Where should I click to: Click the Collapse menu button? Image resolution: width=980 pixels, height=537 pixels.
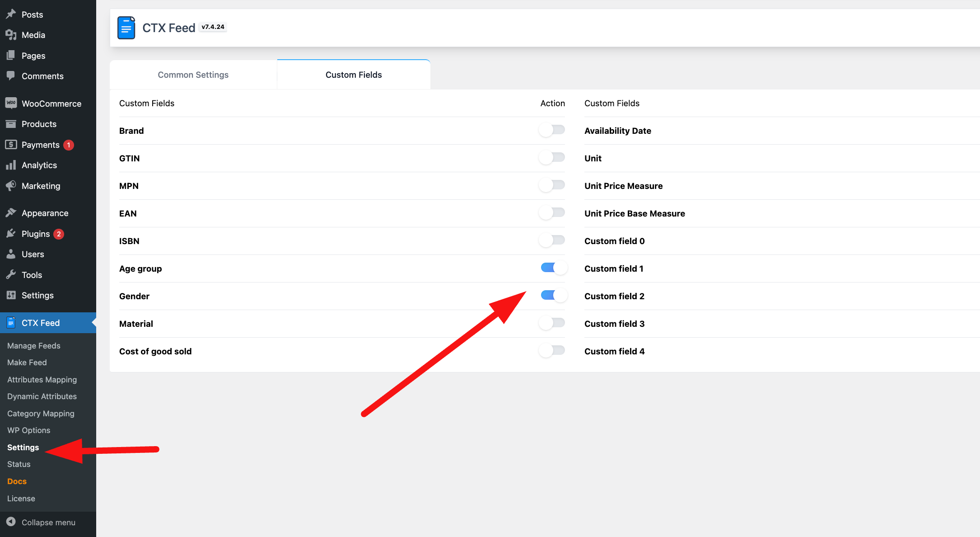pyautogui.click(x=48, y=522)
